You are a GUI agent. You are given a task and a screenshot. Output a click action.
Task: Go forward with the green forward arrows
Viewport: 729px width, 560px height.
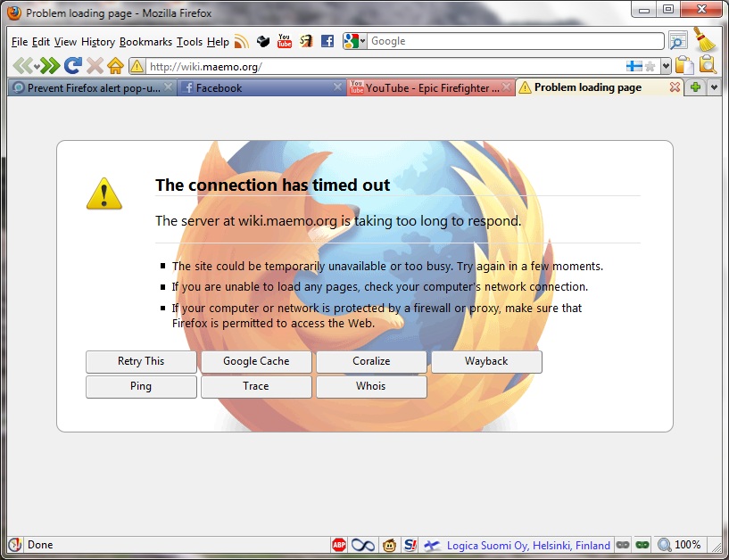tap(50, 65)
